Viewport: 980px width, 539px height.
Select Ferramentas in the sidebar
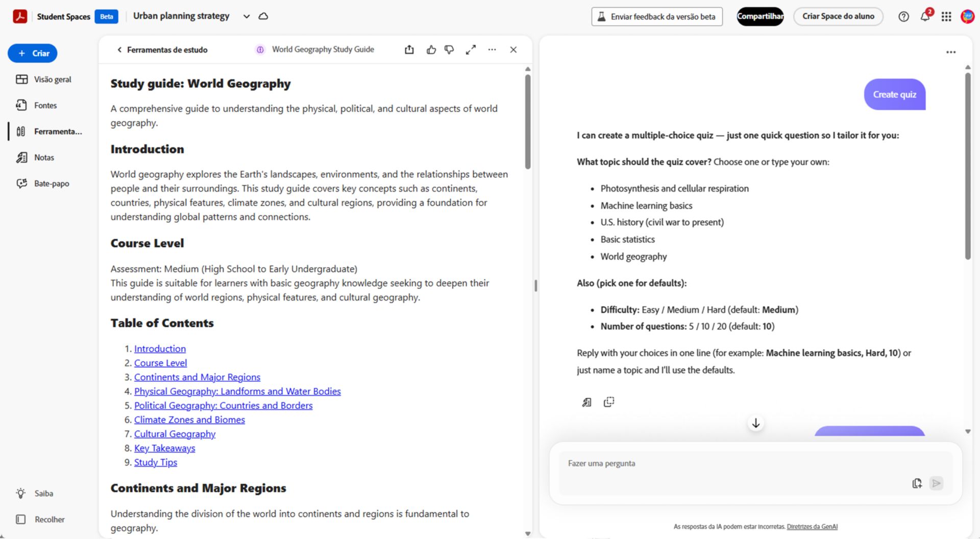point(48,131)
